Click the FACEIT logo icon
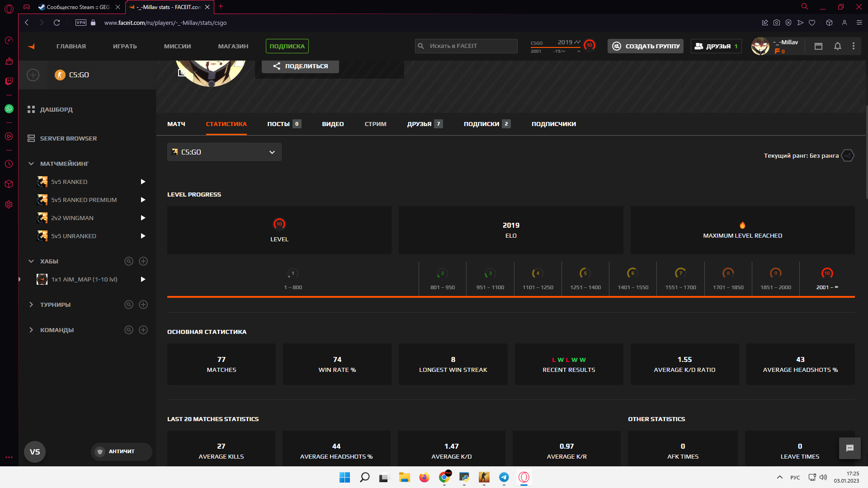 coord(31,46)
